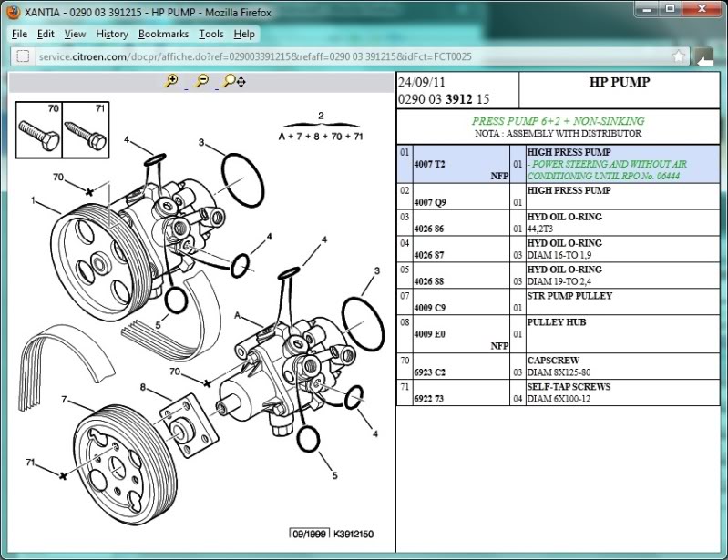The image size is (728, 560).
Task: Click callout number 1 in diagram
Action: click(33, 200)
